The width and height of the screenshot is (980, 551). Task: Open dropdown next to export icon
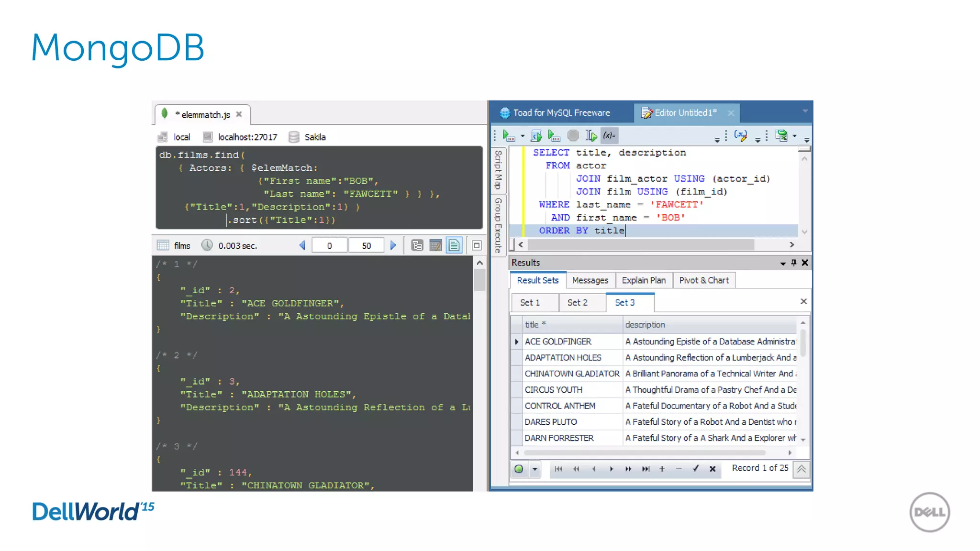[x=795, y=136]
